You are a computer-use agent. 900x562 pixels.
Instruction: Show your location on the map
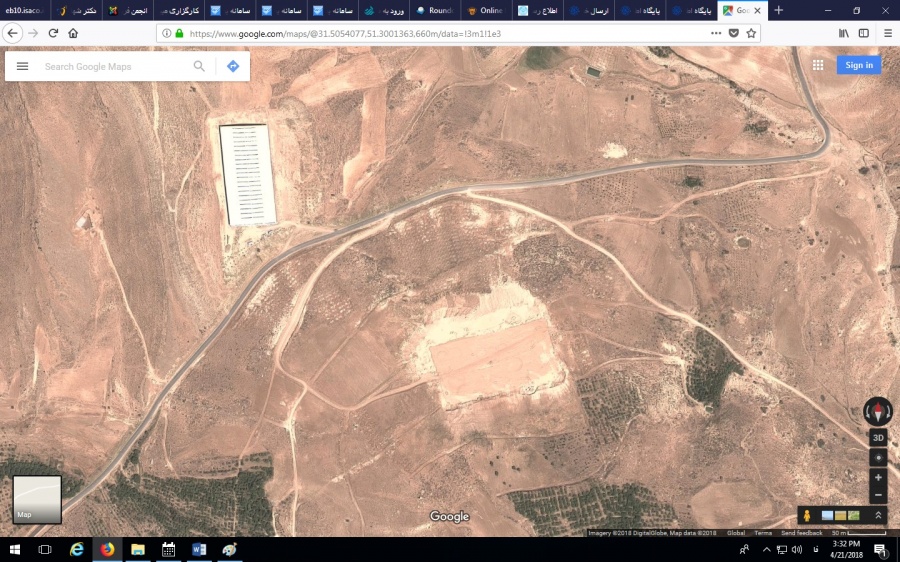[x=878, y=457]
